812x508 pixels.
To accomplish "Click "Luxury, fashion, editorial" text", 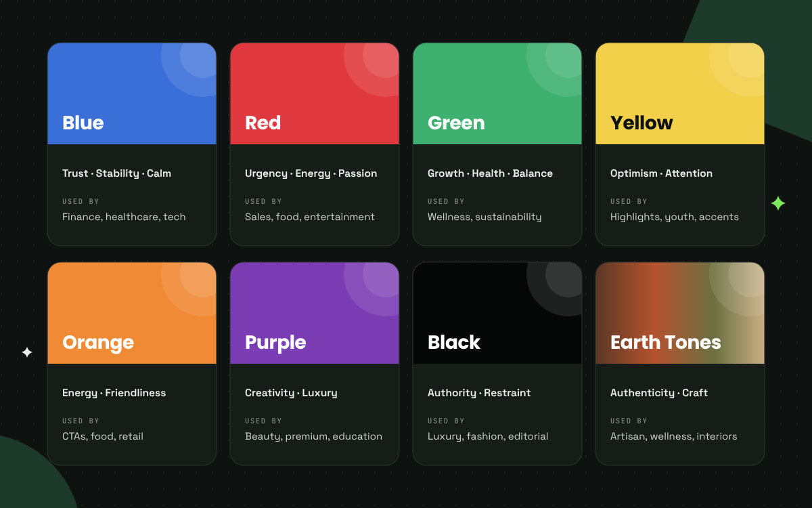I will 488,436.
